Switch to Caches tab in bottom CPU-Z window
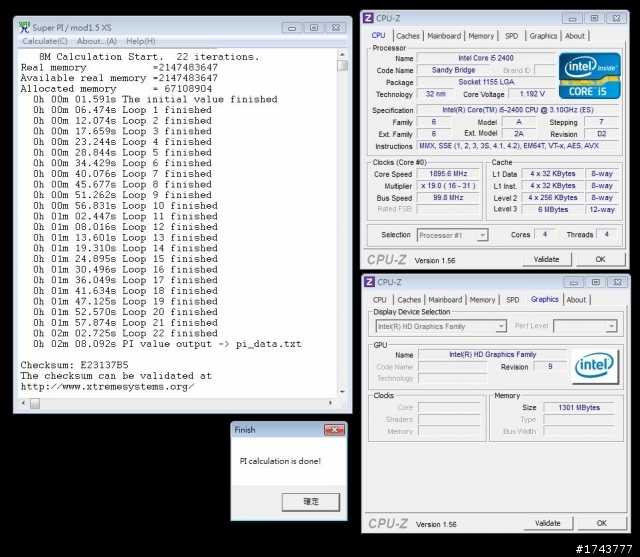This screenshot has height=557, width=640. (x=409, y=300)
